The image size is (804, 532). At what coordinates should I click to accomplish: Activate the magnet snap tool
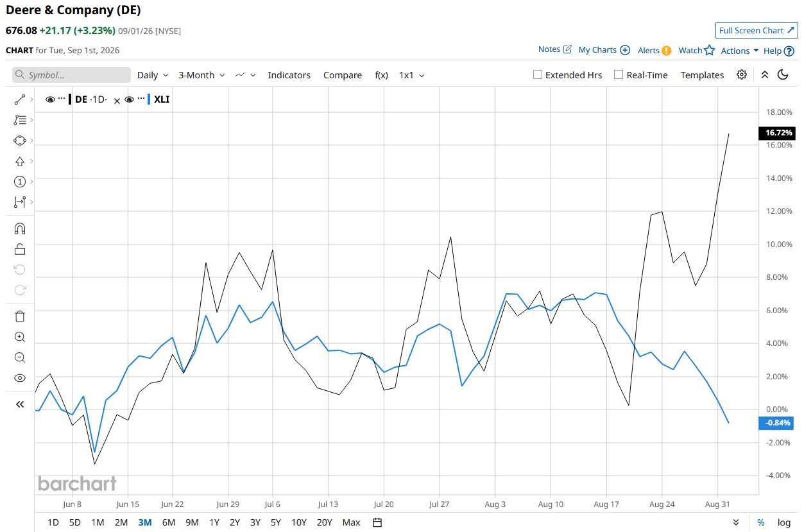tap(19, 229)
